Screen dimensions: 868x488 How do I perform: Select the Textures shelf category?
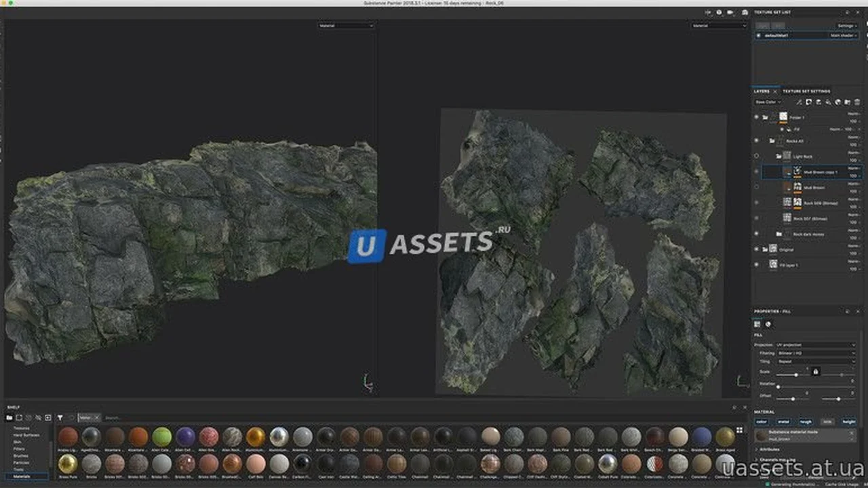click(x=22, y=428)
